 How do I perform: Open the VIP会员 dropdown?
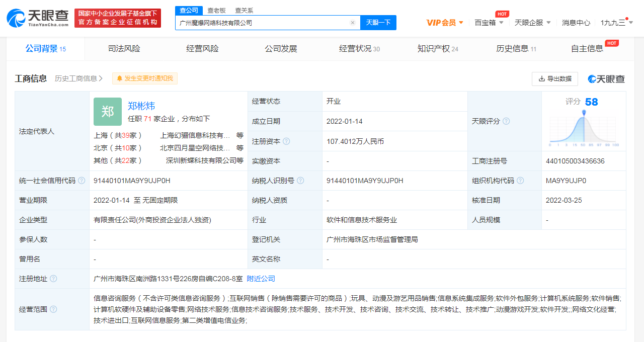click(x=445, y=23)
